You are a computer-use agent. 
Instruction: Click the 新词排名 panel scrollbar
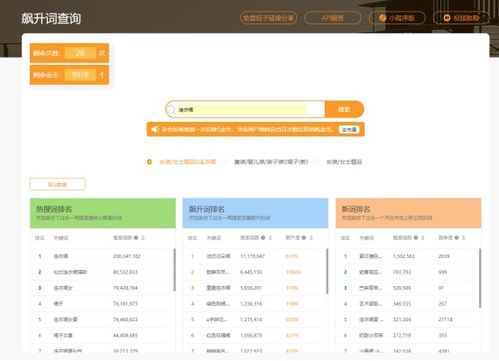[480, 278]
